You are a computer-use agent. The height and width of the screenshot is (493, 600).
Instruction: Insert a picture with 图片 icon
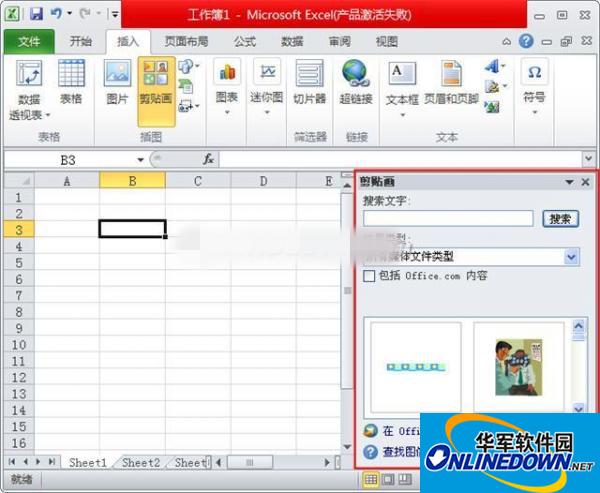[117, 73]
